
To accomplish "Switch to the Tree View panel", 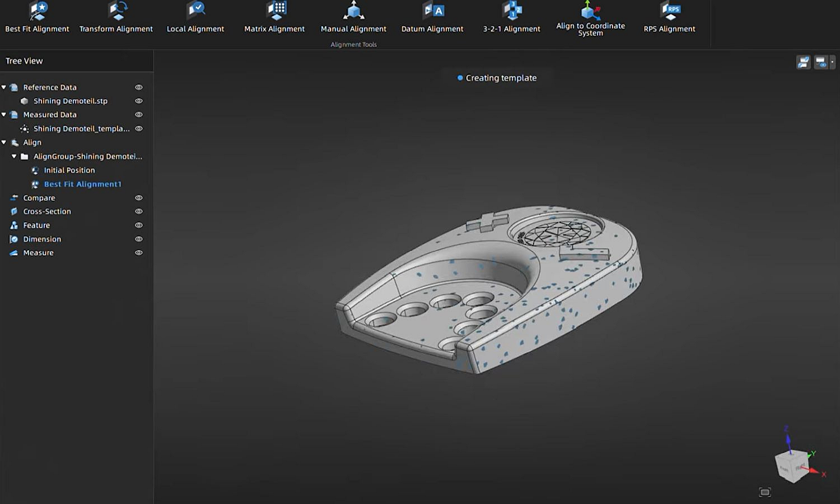I will (x=24, y=60).
